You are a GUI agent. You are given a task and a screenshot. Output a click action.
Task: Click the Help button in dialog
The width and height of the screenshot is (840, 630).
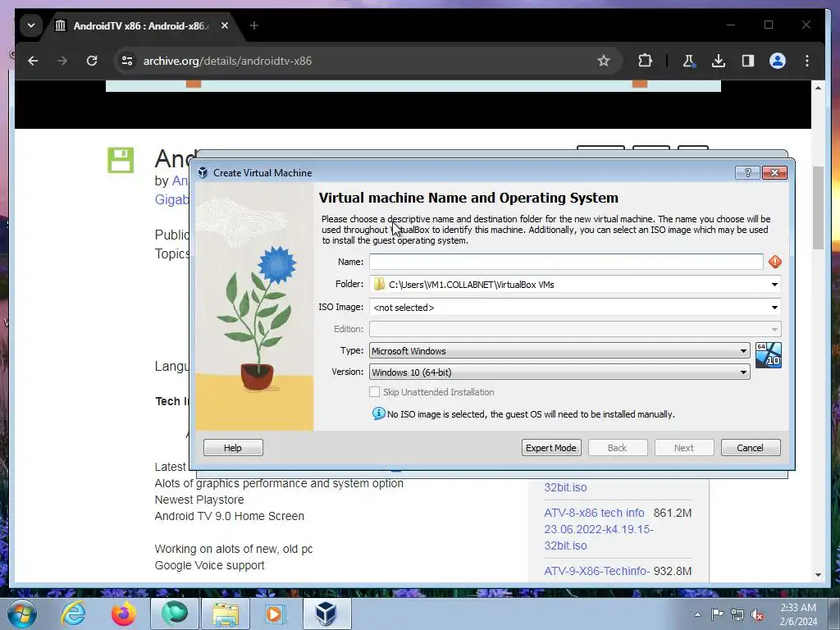click(x=233, y=448)
